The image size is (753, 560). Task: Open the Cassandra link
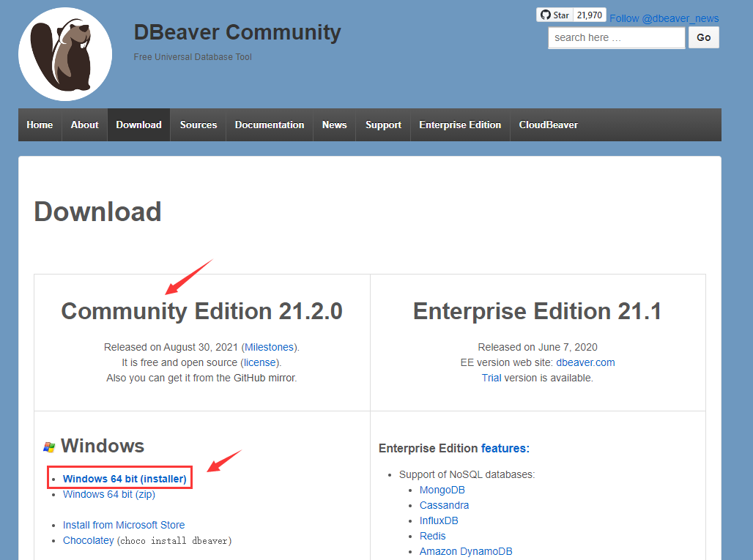(x=444, y=505)
